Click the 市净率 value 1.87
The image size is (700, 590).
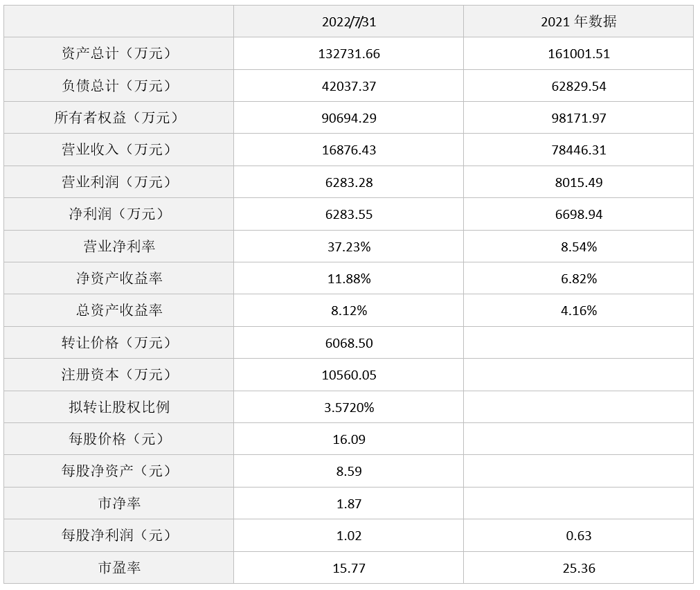click(349, 504)
